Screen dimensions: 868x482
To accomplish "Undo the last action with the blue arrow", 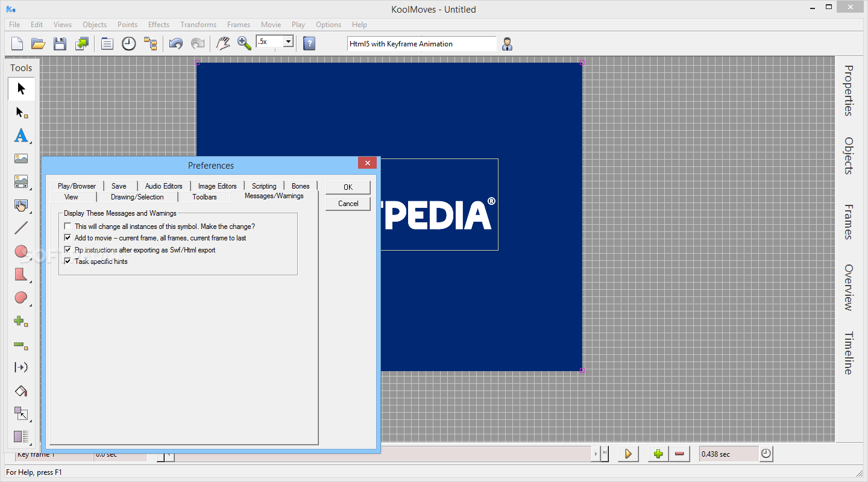I will (x=176, y=43).
